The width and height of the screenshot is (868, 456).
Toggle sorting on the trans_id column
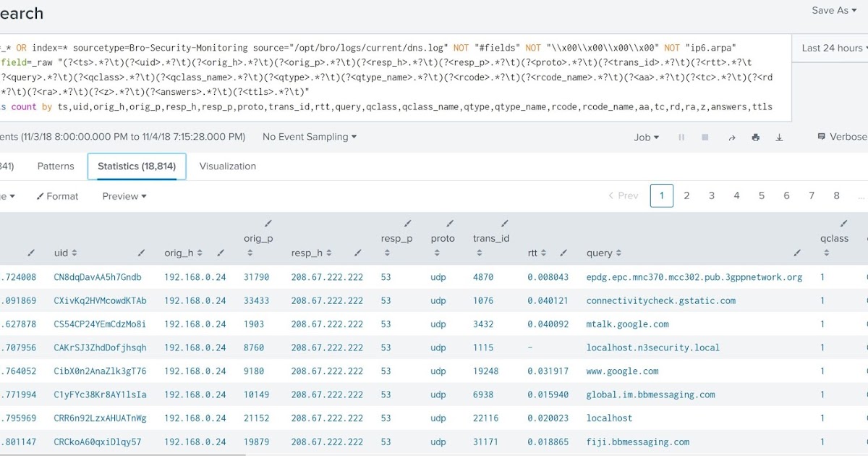click(478, 252)
